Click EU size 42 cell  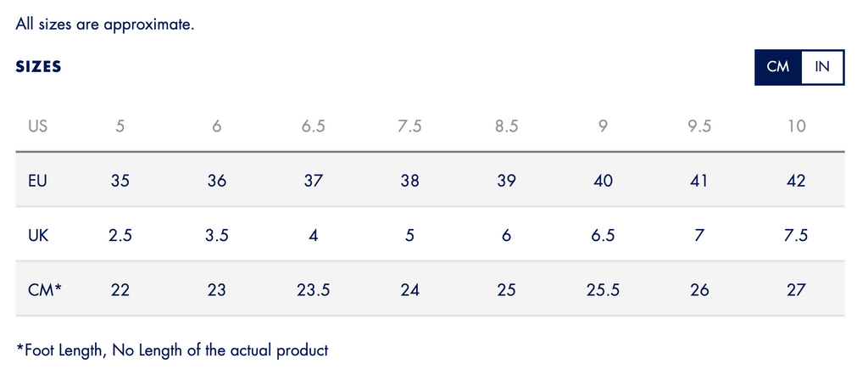(x=796, y=181)
